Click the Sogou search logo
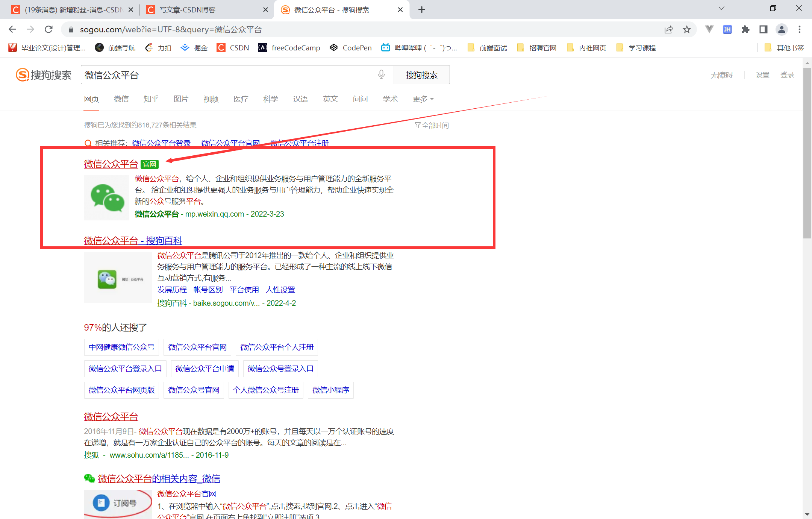This screenshot has width=812, height=519. click(x=44, y=74)
